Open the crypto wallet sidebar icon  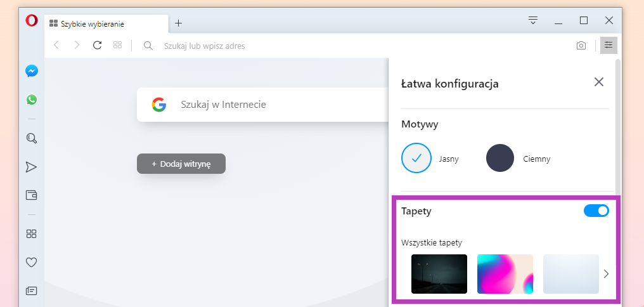[x=32, y=195]
